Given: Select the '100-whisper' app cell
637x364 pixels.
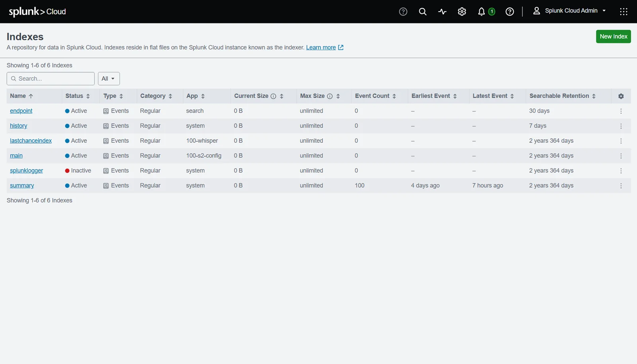Looking at the screenshot, I should coord(202,141).
